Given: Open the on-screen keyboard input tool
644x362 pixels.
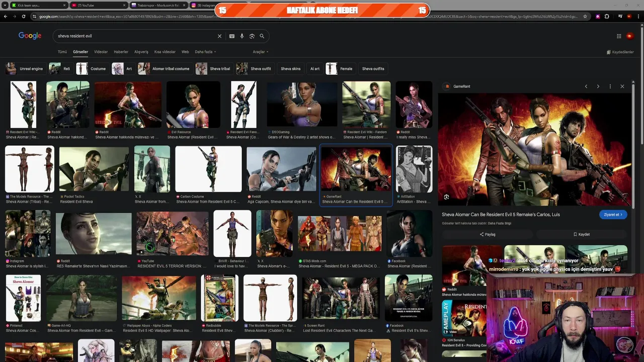Looking at the screenshot, I should point(232,36).
